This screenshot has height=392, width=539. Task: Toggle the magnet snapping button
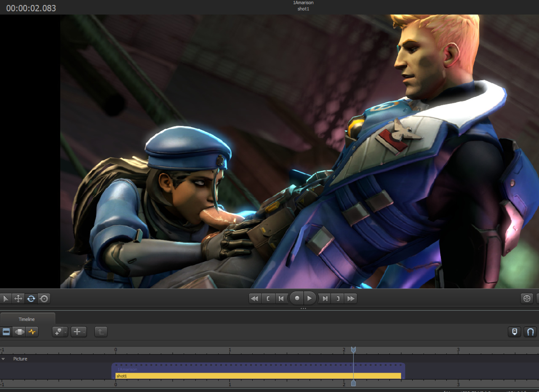click(531, 332)
